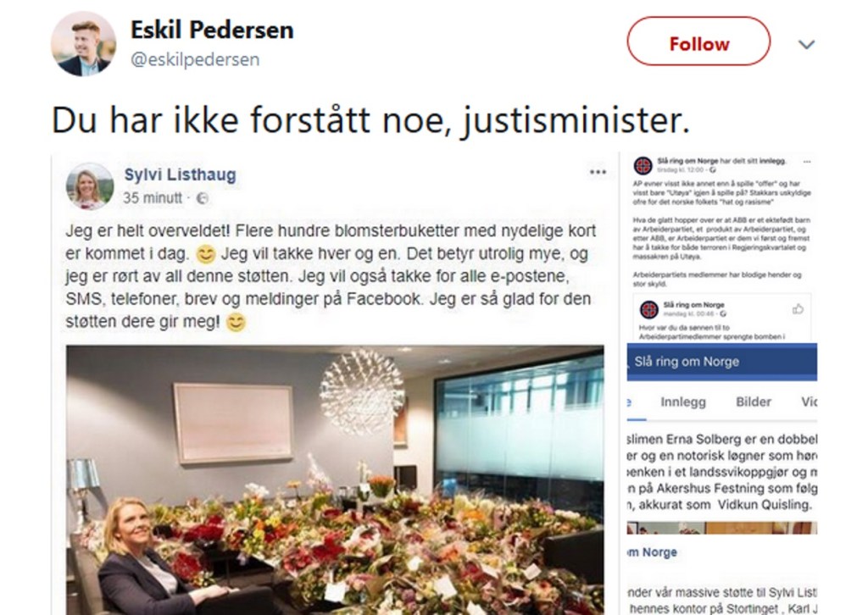Click the 35 minutt post timestamp

153,199
